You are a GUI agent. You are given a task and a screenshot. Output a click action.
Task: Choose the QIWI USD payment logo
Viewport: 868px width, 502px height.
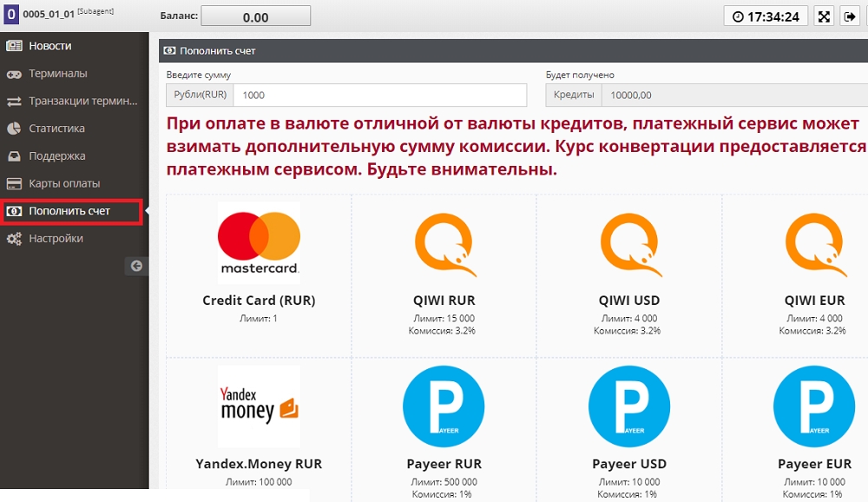click(628, 244)
